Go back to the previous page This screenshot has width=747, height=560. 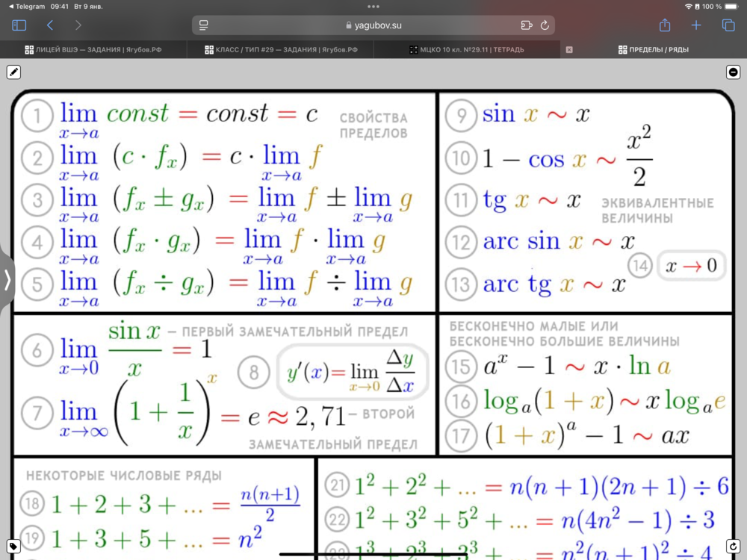tap(50, 25)
